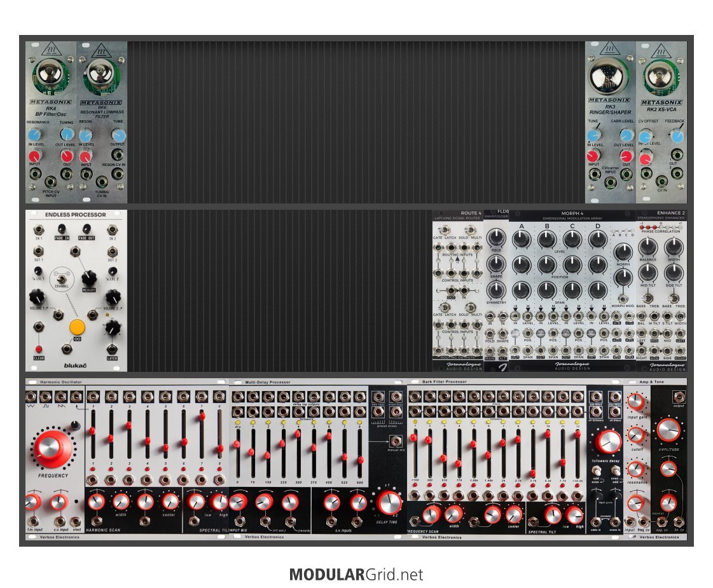Click the FOLD knob on FLD6 wavefolder
Screen dimensions: 713x588
point(496,237)
